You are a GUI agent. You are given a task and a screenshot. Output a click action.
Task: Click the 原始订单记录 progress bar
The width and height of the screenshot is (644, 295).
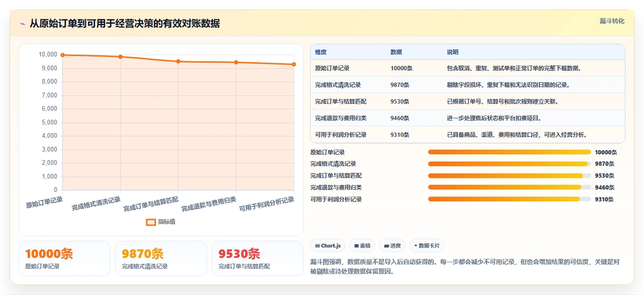509,152
